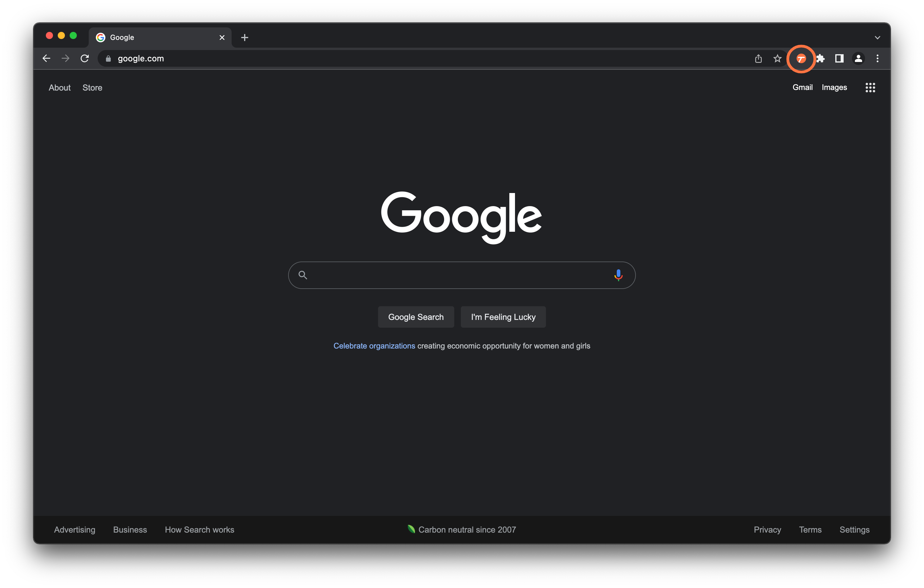The height and width of the screenshot is (588, 924).
Task: Click the green leaf icon in footer
Action: (411, 529)
